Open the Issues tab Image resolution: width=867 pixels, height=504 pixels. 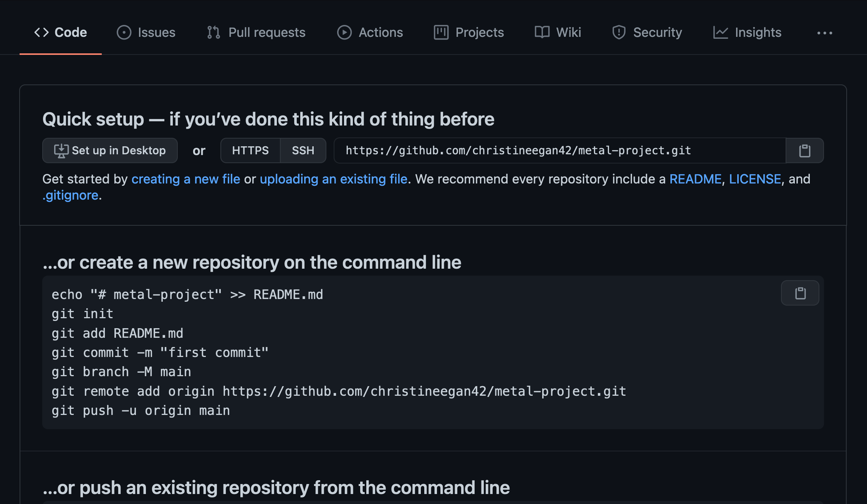point(146,33)
